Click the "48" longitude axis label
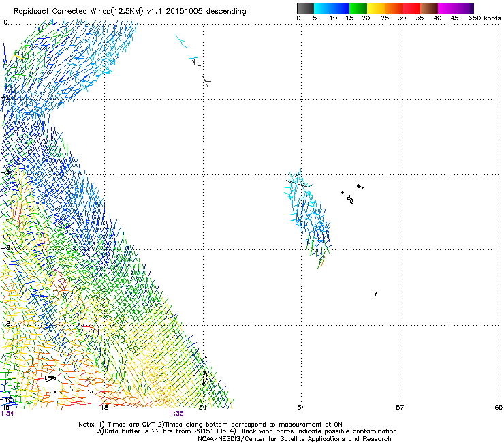504x443 pixels. coord(104,408)
